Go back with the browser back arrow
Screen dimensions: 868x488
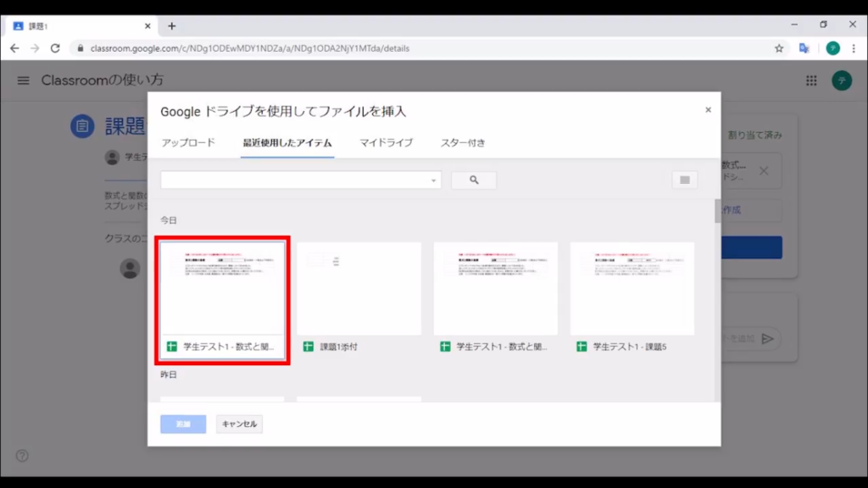coord(14,48)
